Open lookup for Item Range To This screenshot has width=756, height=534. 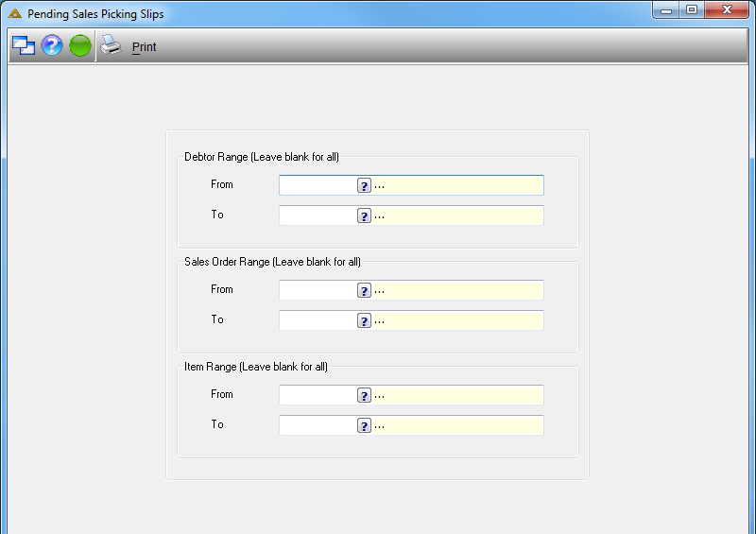[x=364, y=425]
